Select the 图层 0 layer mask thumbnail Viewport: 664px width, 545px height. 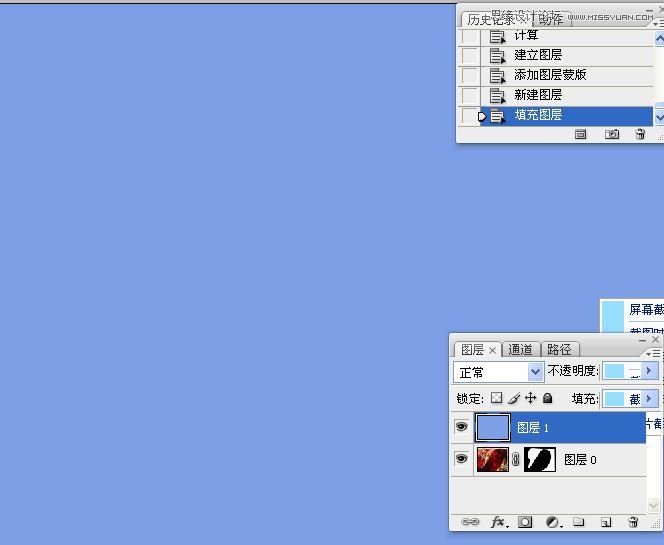(540, 460)
